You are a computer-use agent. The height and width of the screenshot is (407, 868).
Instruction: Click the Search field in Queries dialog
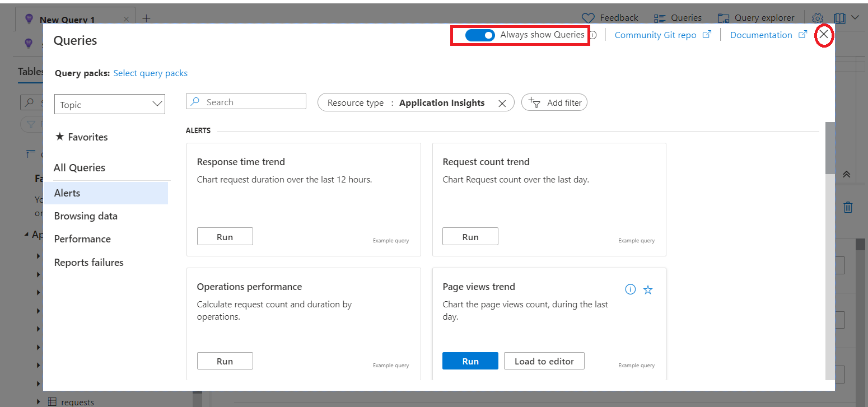246,102
